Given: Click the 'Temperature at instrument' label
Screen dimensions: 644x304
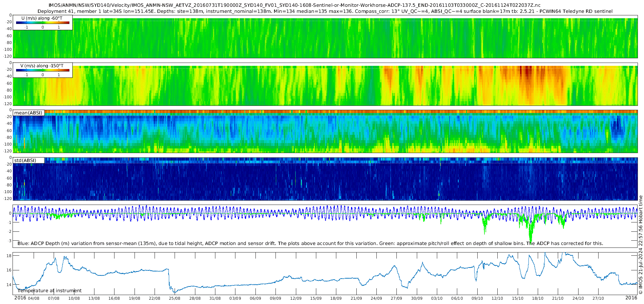Looking at the screenshot, I should point(50,291).
